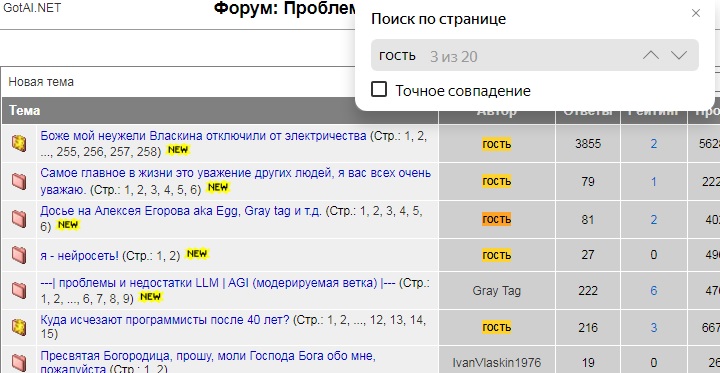The width and height of the screenshot is (720, 373).
Task: Click folder icon of Досье на Алексея Егорова topic
Action: 19,219
